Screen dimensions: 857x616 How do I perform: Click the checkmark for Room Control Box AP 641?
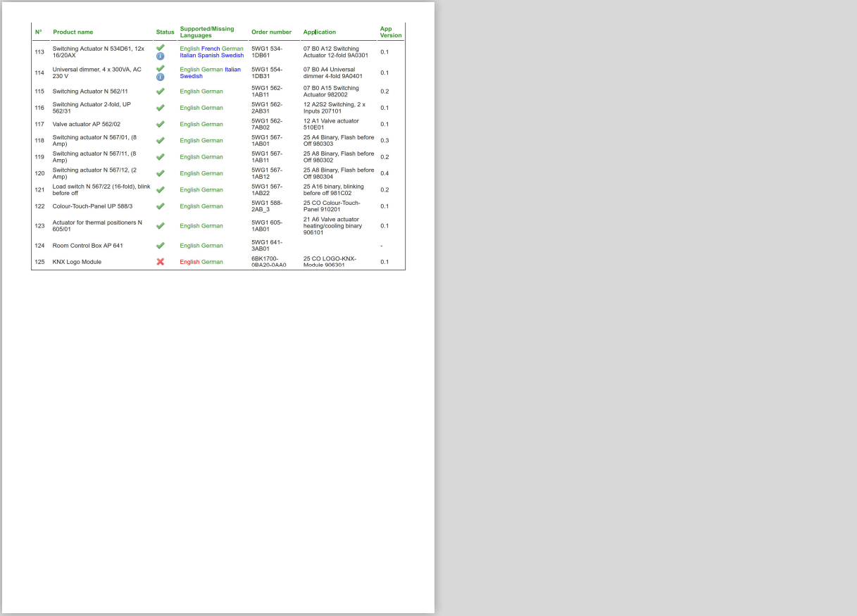click(160, 246)
